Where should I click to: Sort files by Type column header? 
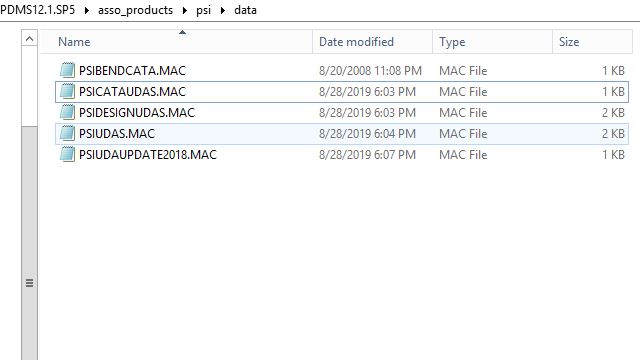pos(492,42)
